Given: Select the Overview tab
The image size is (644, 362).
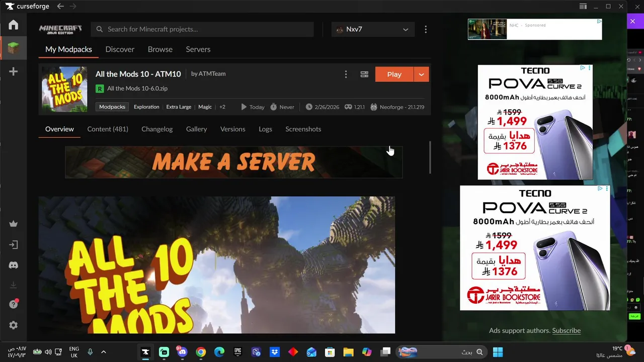Looking at the screenshot, I should pos(59,129).
